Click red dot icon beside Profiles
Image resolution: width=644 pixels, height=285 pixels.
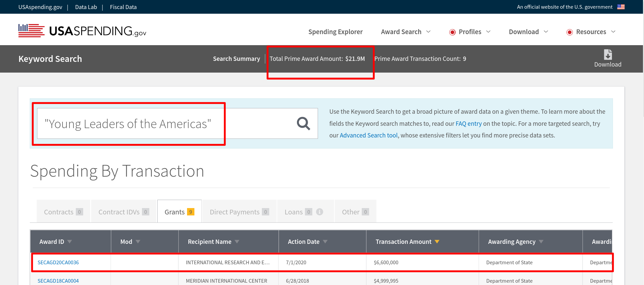coord(452,32)
